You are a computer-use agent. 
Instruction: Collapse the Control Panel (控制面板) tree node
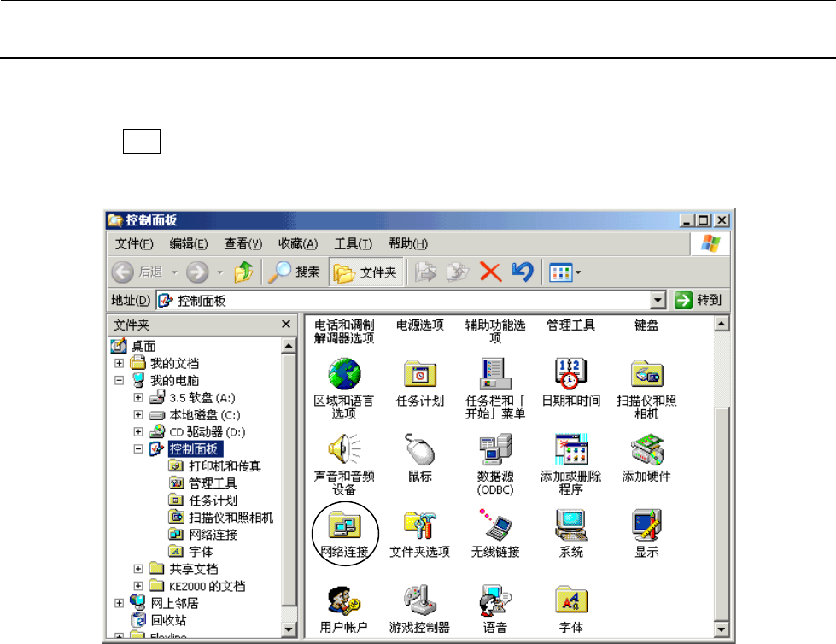pyautogui.click(x=138, y=449)
